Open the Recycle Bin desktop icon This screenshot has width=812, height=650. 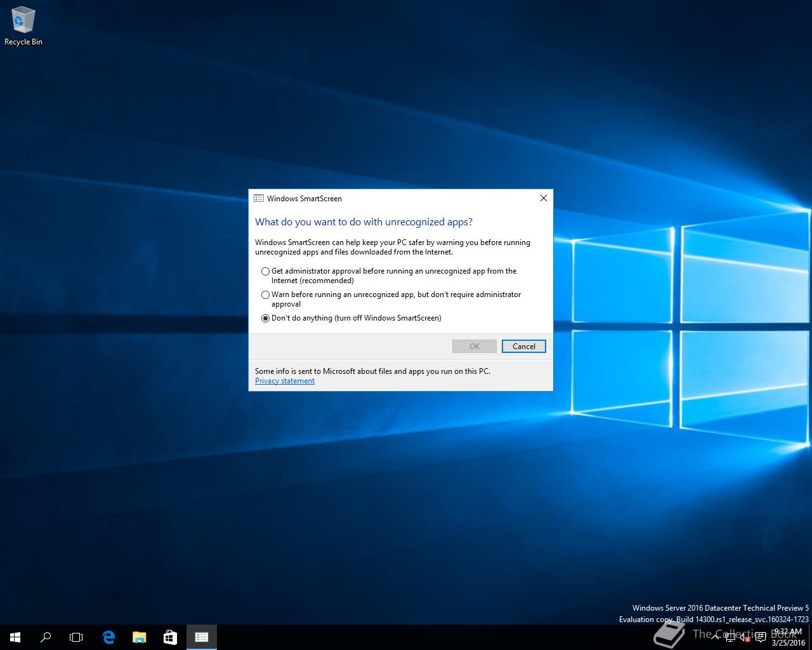[23, 27]
